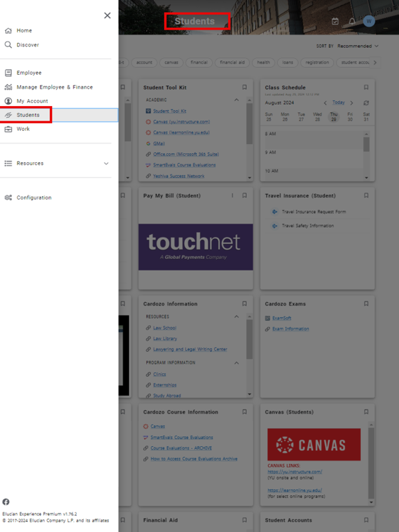Collapse the RESOURCES section in Cardozo Information
Screen dimensions: 399x532
coord(236,317)
